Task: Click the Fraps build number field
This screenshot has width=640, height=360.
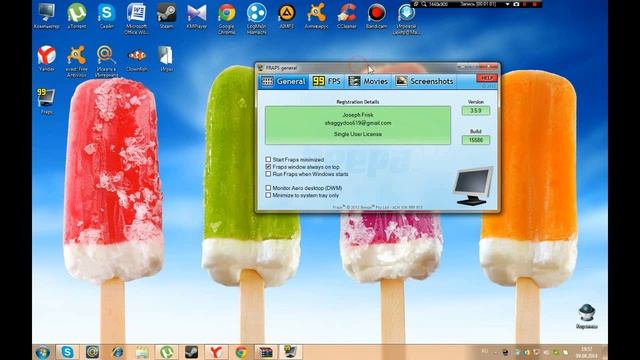Action: (x=476, y=140)
